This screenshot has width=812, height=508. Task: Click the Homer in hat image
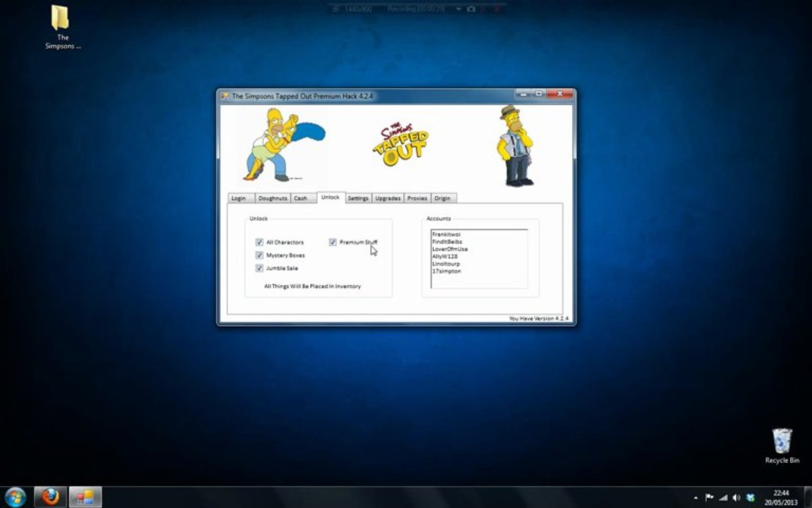(x=515, y=145)
